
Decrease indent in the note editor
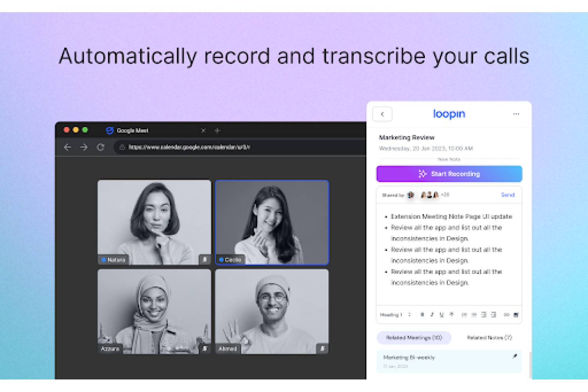tap(484, 315)
